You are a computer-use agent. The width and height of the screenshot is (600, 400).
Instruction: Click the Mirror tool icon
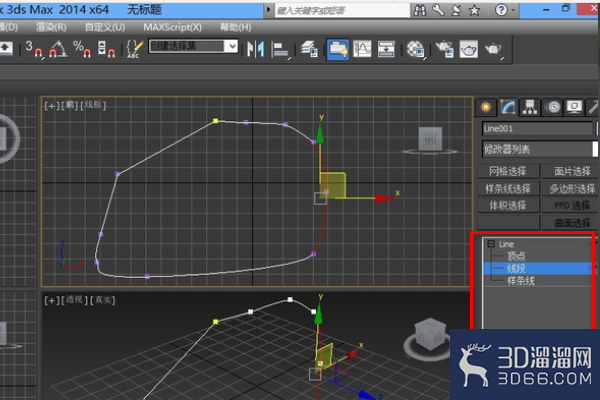click(256, 49)
